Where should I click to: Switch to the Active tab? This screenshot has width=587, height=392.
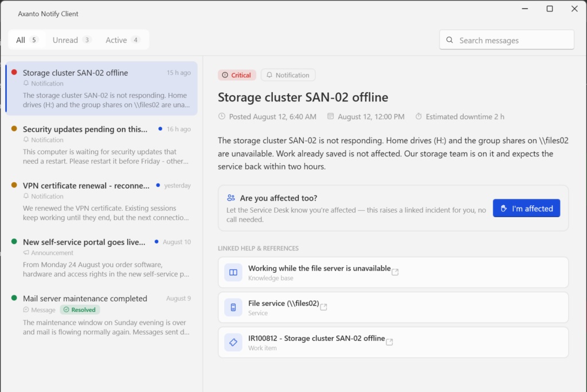coord(123,40)
